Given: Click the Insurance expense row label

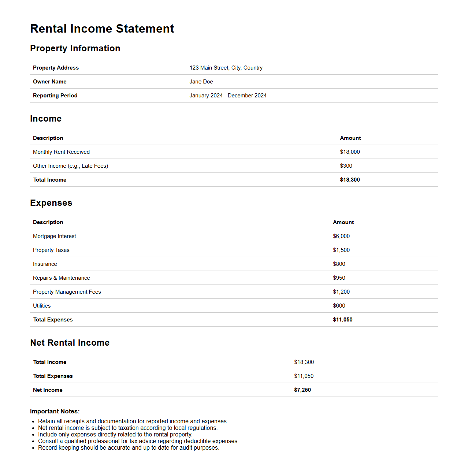Looking at the screenshot, I should pos(45,264).
